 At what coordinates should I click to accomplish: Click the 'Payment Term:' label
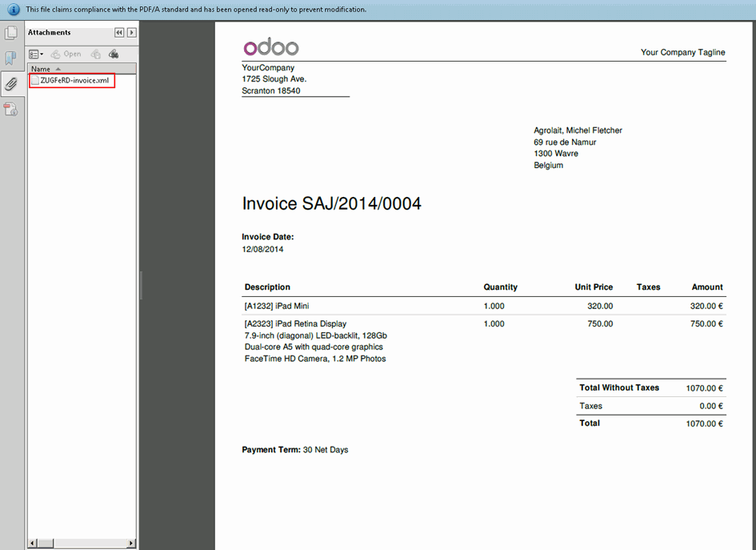click(x=271, y=450)
